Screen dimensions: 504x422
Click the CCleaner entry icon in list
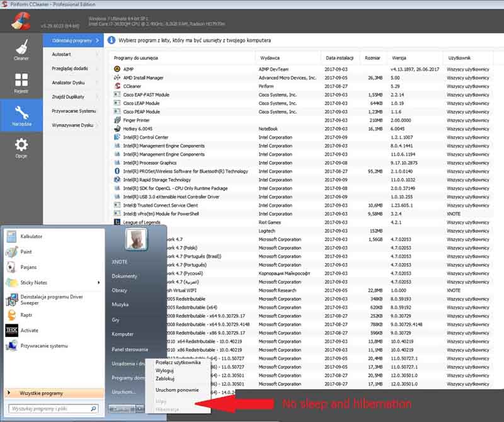117,86
